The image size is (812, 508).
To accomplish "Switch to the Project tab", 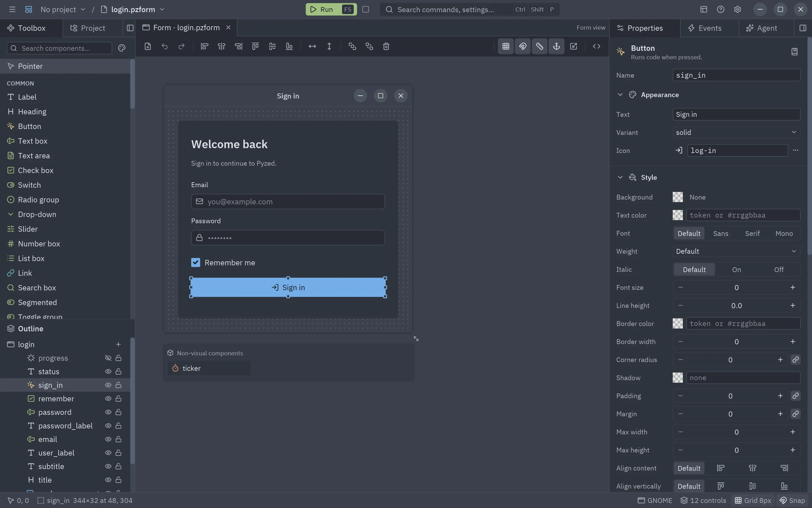I will [x=92, y=28].
